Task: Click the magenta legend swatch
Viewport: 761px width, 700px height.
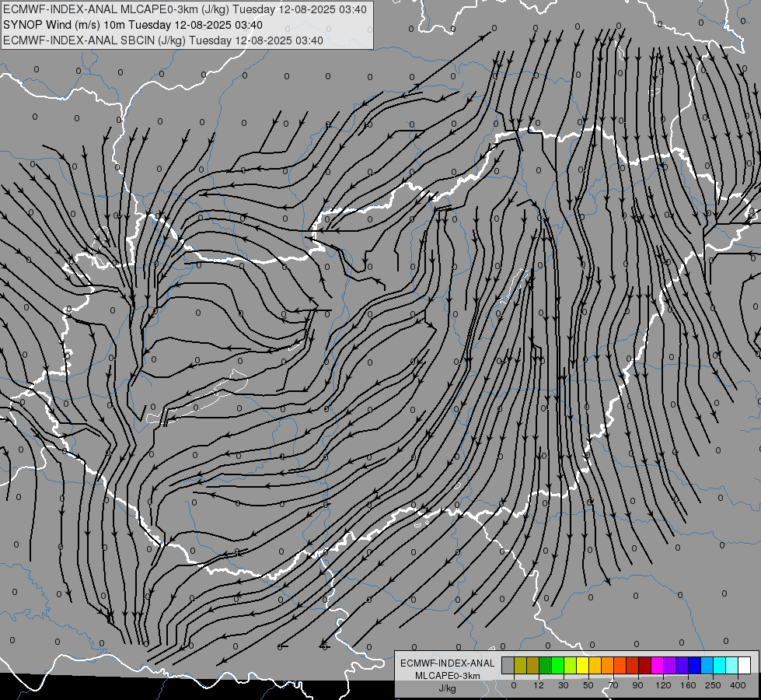Action: pos(658,665)
